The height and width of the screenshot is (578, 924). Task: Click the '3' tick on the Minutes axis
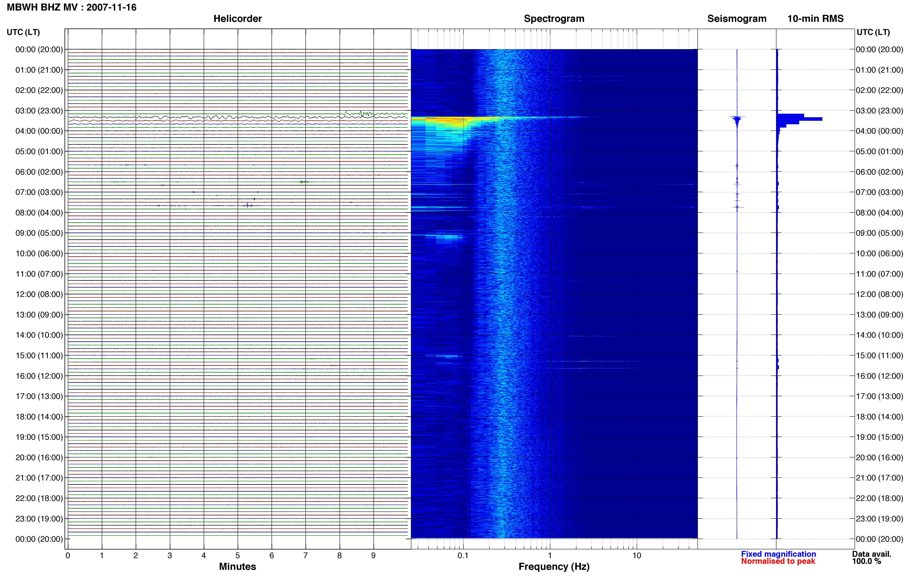(170, 555)
